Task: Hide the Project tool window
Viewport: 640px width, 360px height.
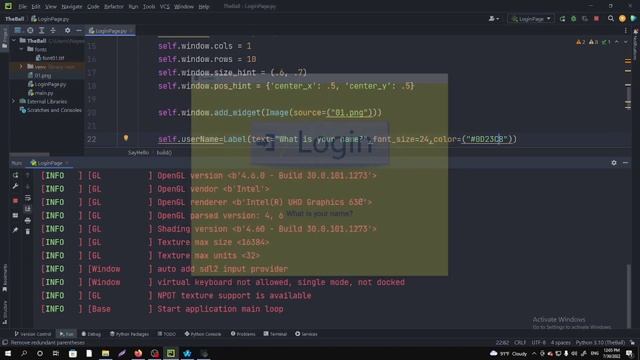Action: (x=79, y=30)
